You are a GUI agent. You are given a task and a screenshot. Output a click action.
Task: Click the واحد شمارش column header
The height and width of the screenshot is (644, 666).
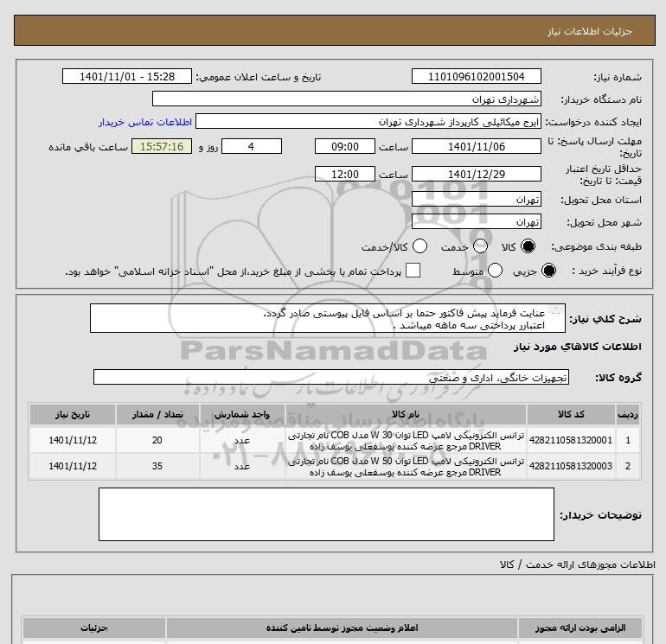point(242,414)
